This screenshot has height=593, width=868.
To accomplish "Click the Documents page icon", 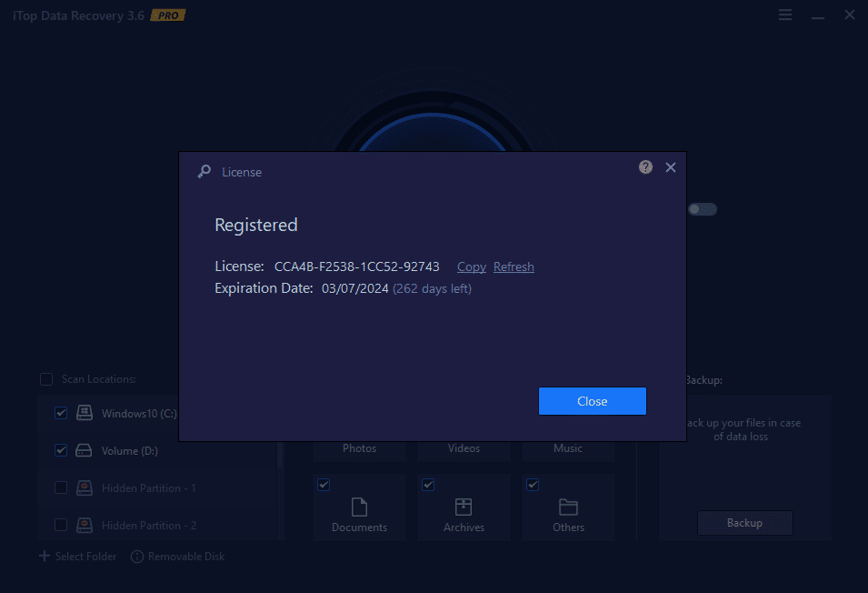I will click(x=359, y=508).
